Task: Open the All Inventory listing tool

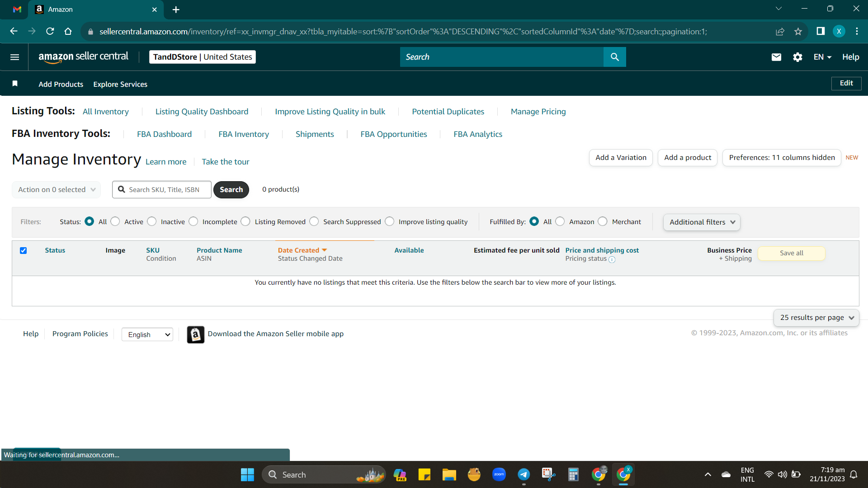Action: 106,112
